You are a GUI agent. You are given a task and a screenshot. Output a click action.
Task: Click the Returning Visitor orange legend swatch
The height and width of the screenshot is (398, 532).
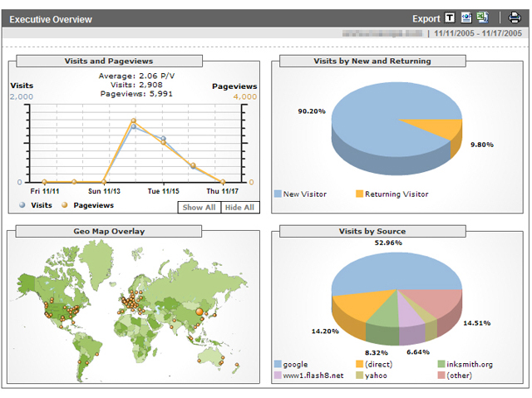click(359, 194)
